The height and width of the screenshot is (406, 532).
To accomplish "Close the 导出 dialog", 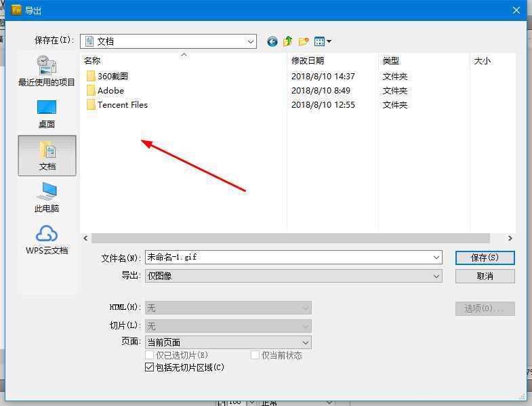I will 516,10.
